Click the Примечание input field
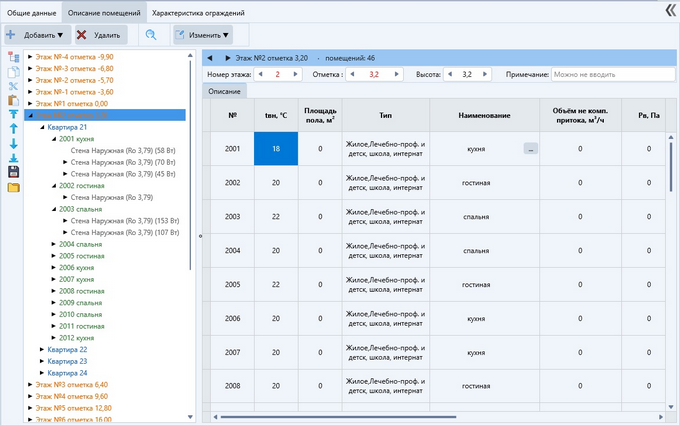Image resolution: width=680 pixels, height=426 pixels. click(613, 74)
